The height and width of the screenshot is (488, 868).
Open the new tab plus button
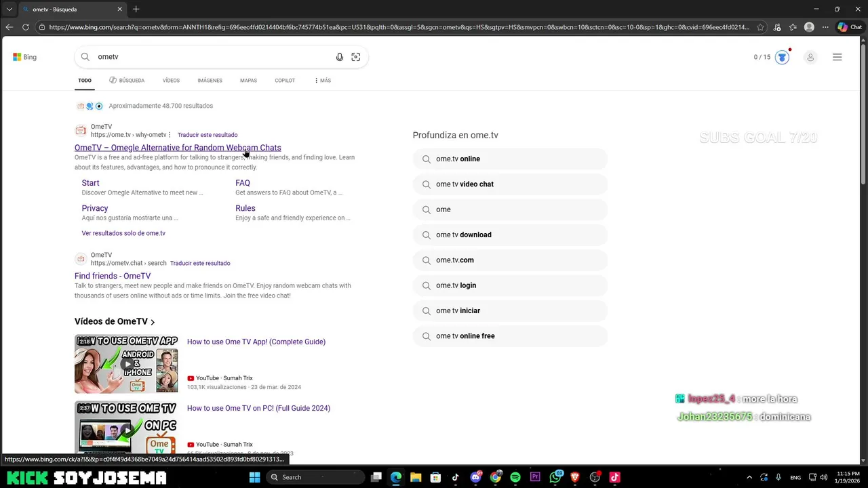[x=136, y=9]
